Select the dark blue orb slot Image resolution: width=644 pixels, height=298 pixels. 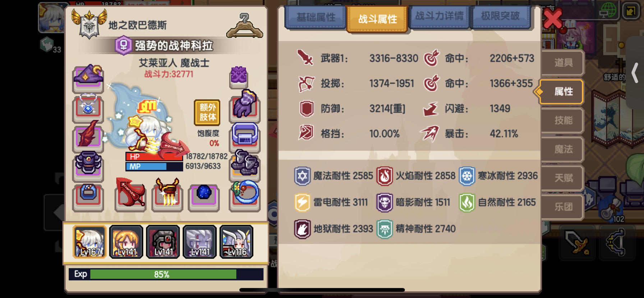pyautogui.click(x=204, y=197)
